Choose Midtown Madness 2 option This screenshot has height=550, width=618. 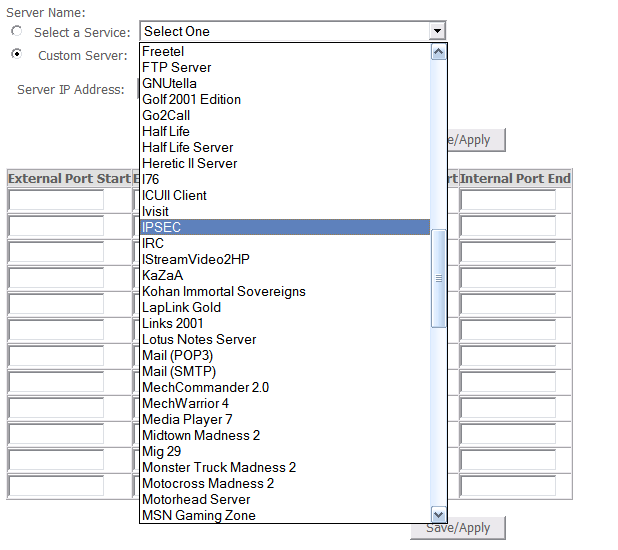pos(285,436)
